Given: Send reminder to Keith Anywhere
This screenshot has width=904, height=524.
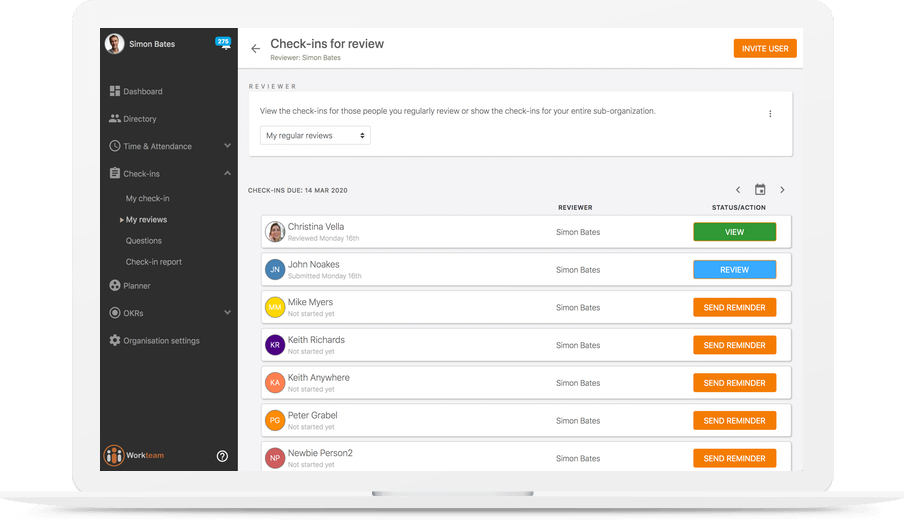Looking at the screenshot, I should click(x=734, y=383).
